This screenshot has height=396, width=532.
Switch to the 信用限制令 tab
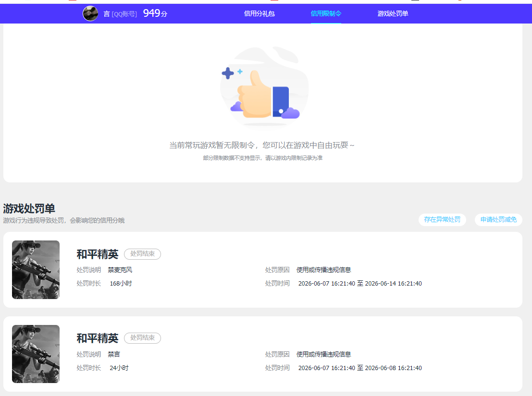tap(326, 13)
